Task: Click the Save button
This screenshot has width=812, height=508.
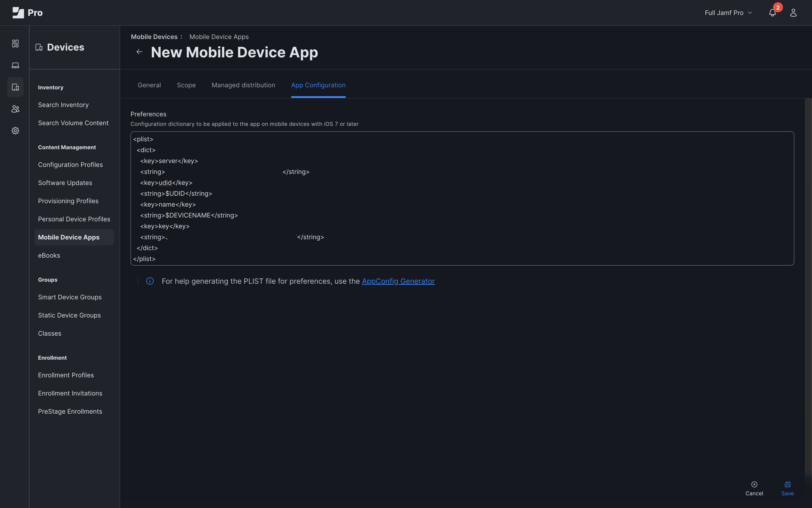Action: point(787,488)
